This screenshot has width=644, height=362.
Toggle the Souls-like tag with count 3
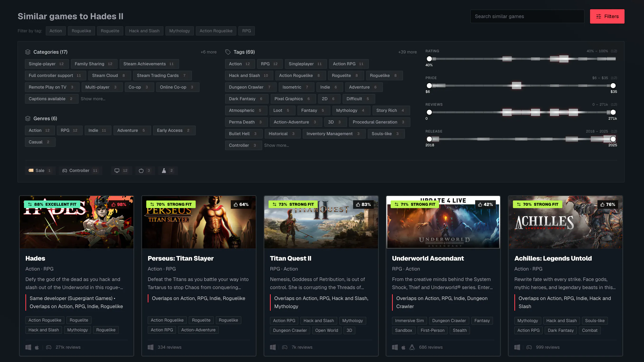coord(386,134)
